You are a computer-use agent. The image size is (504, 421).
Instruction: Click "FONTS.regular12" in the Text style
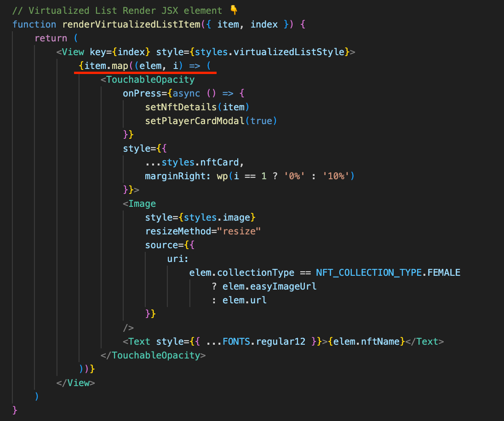tap(264, 341)
